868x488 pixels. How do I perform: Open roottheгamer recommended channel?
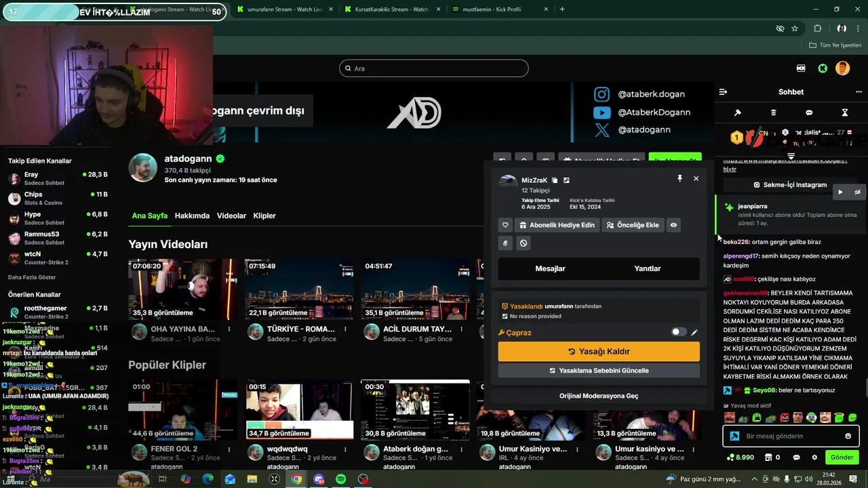pyautogui.click(x=58, y=312)
